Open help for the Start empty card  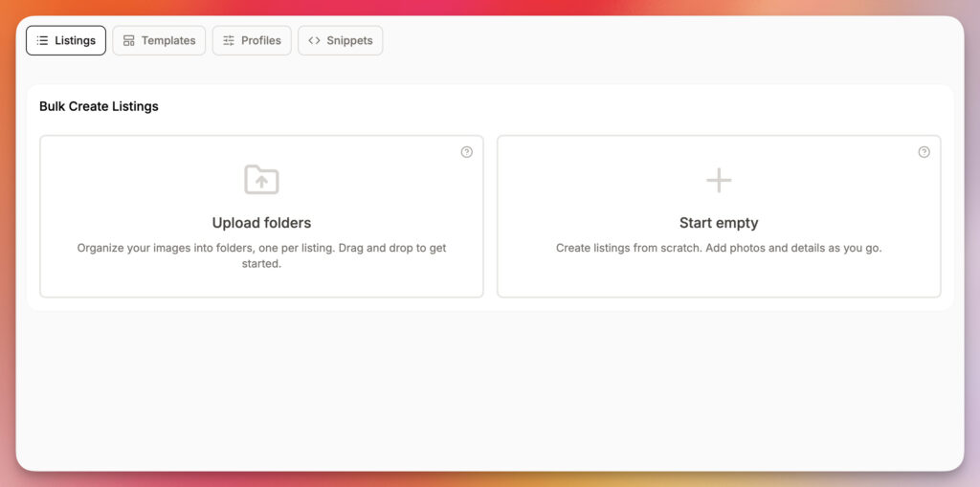924,152
